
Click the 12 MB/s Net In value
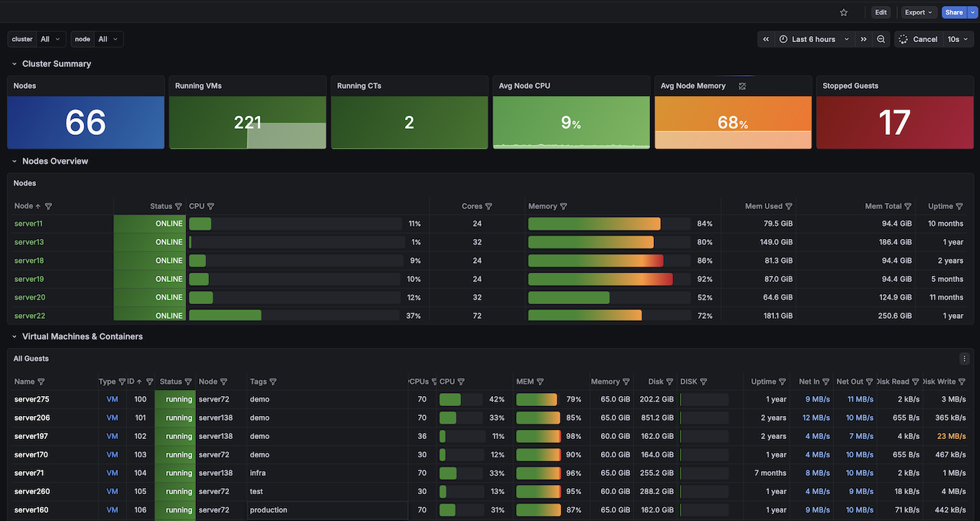pyautogui.click(x=816, y=418)
